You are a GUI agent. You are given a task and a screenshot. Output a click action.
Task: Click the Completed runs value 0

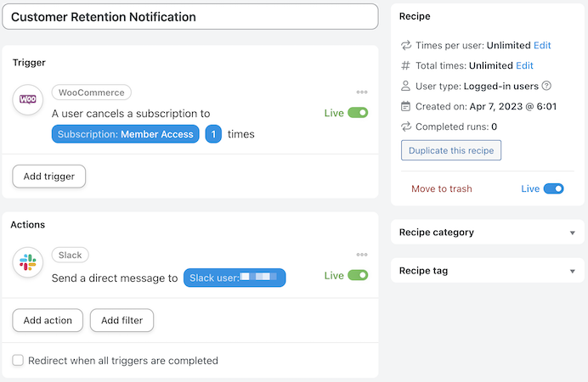click(495, 126)
